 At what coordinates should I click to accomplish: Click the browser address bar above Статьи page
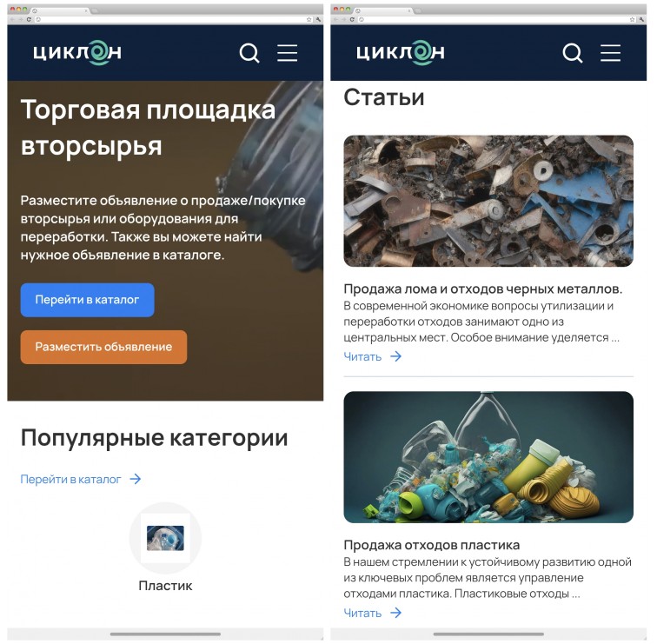(x=496, y=19)
